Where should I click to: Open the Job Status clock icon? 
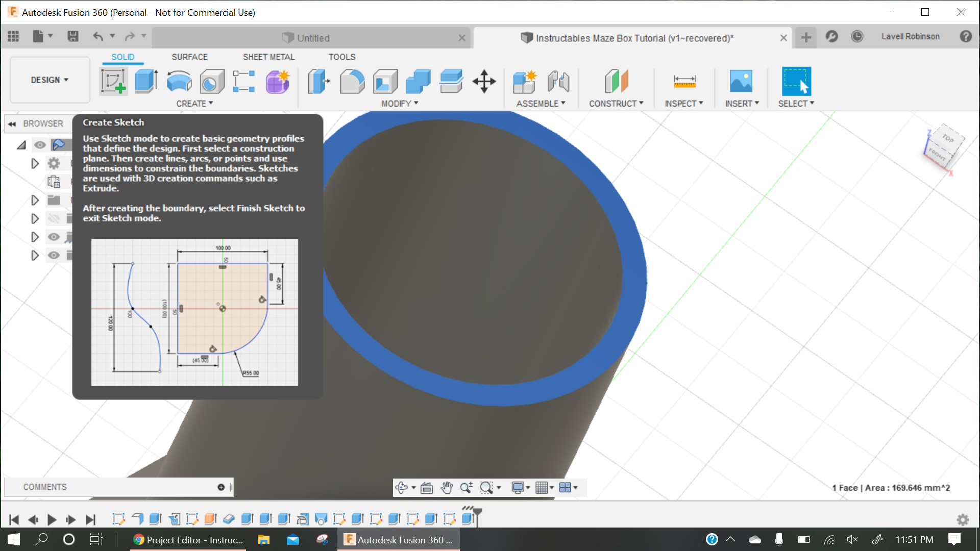pos(857,36)
